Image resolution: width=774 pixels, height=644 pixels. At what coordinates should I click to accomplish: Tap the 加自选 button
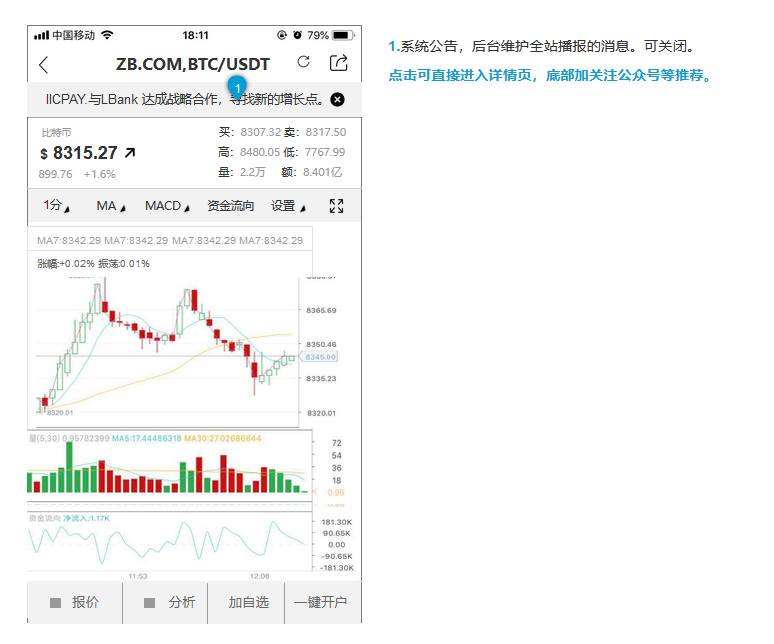pyautogui.click(x=248, y=602)
